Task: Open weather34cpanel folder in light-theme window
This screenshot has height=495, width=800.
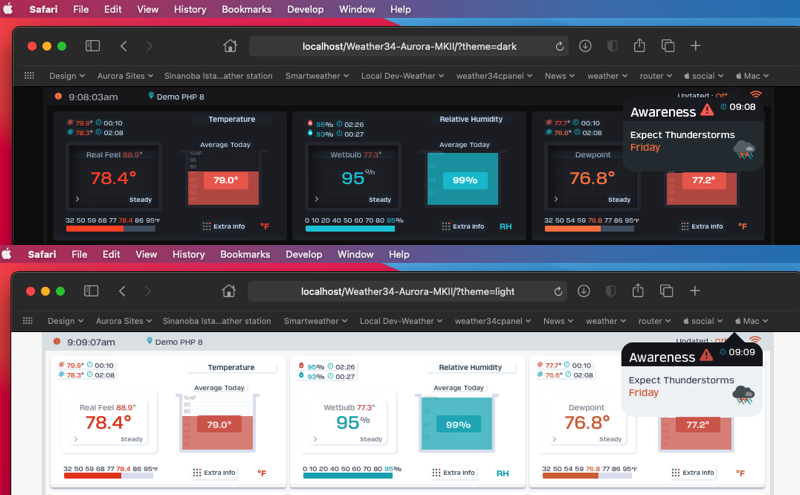Action: pyautogui.click(x=493, y=321)
